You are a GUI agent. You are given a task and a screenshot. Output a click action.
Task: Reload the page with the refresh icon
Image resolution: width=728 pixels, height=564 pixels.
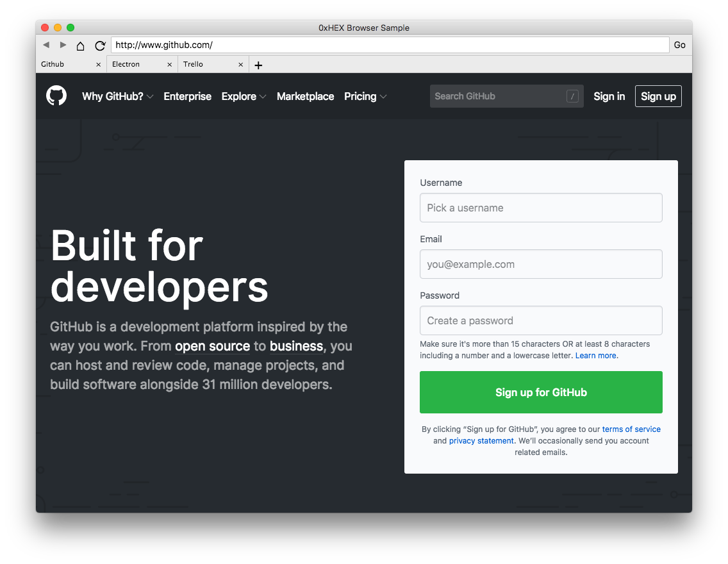(x=100, y=46)
